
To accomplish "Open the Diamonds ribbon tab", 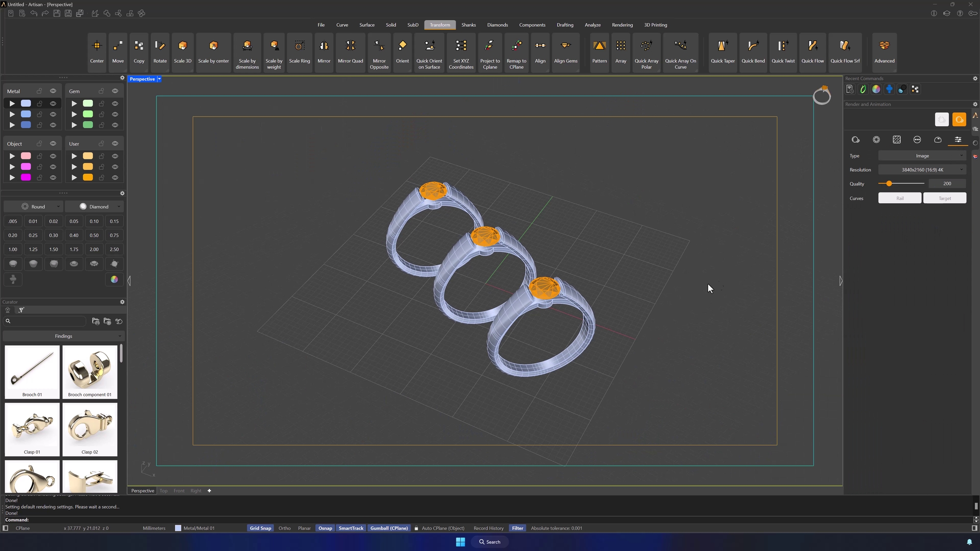I will 497,25.
